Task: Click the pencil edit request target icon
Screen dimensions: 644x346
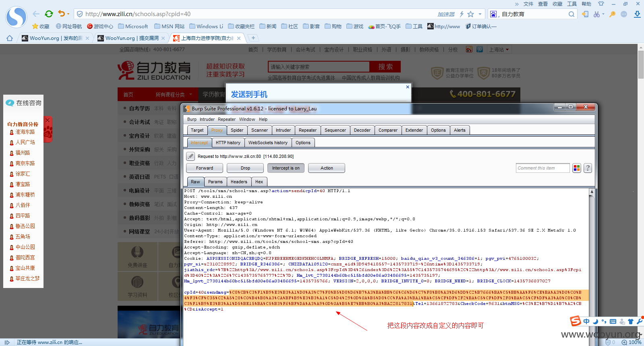Action: click(191, 156)
